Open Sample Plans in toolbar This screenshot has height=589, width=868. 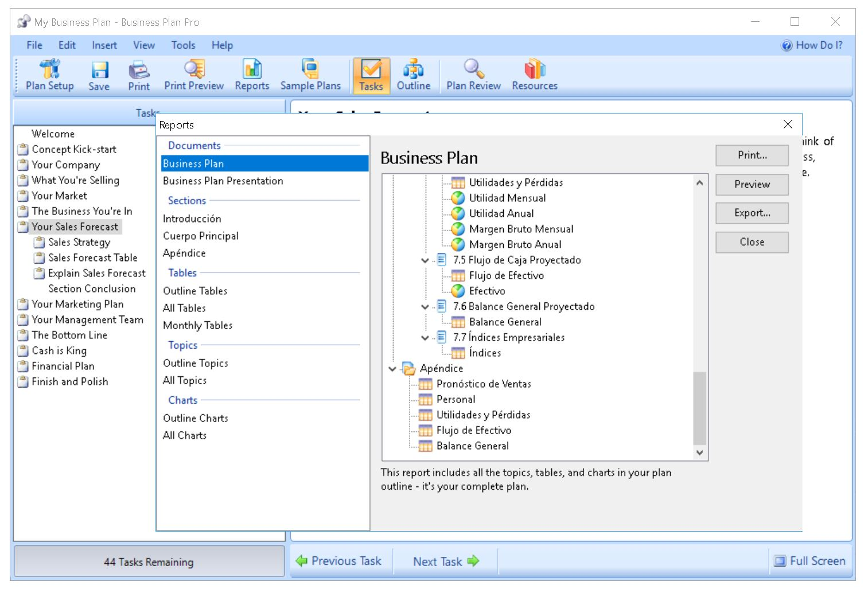point(310,75)
